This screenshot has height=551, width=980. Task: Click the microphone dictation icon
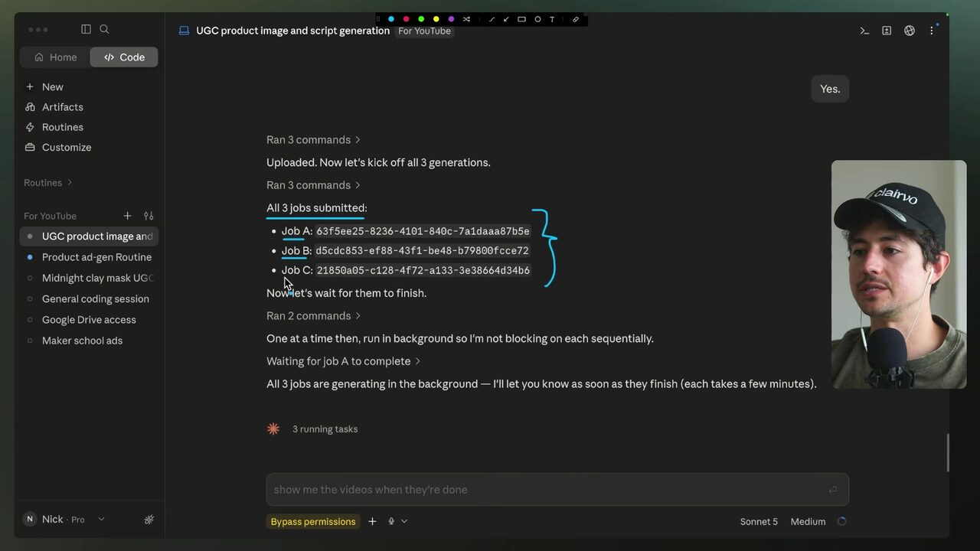coord(391,521)
